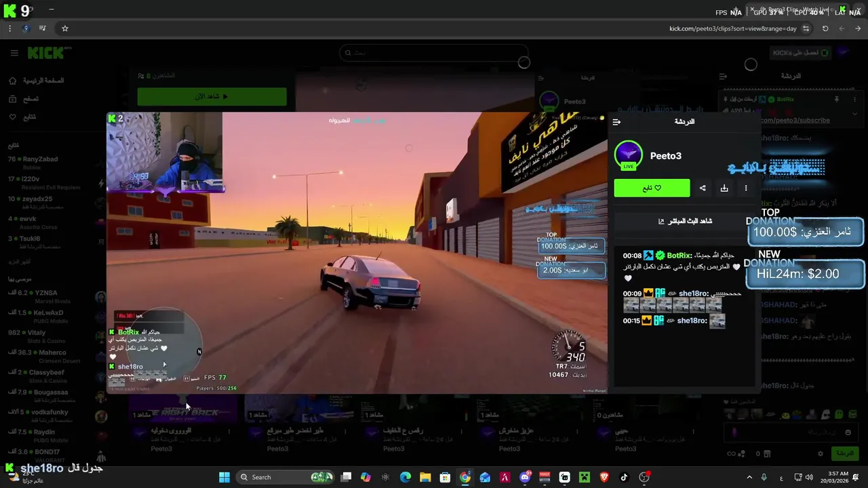Viewport: 868px width, 488px height.
Task: Collapse the clip chat panel icon
Action: [x=616, y=122]
